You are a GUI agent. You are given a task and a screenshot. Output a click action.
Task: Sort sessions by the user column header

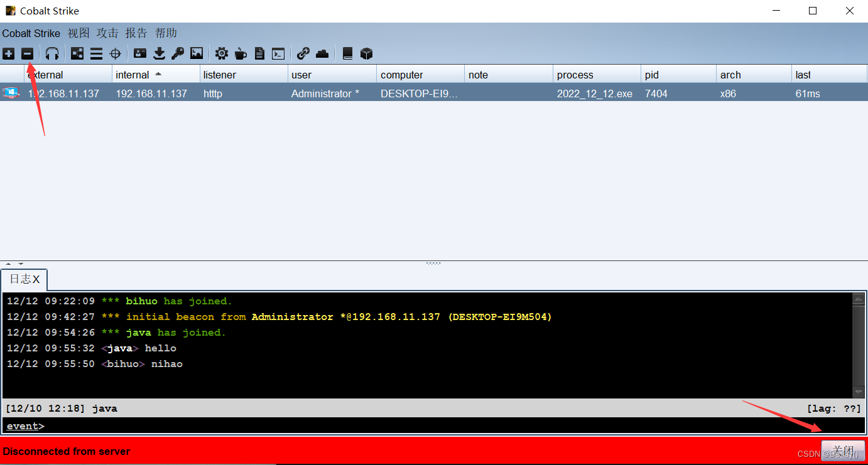click(x=332, y=75)
